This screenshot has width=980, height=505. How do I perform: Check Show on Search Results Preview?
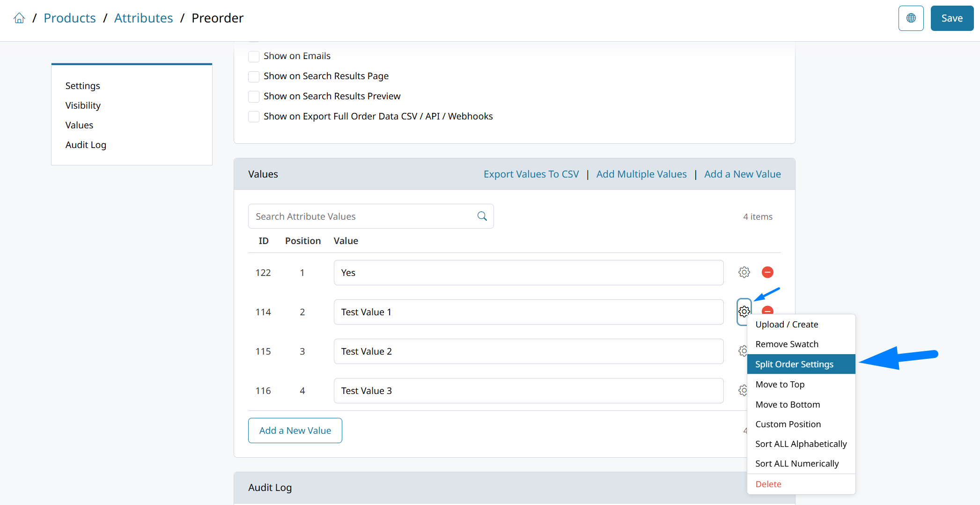tap(254, 97)
